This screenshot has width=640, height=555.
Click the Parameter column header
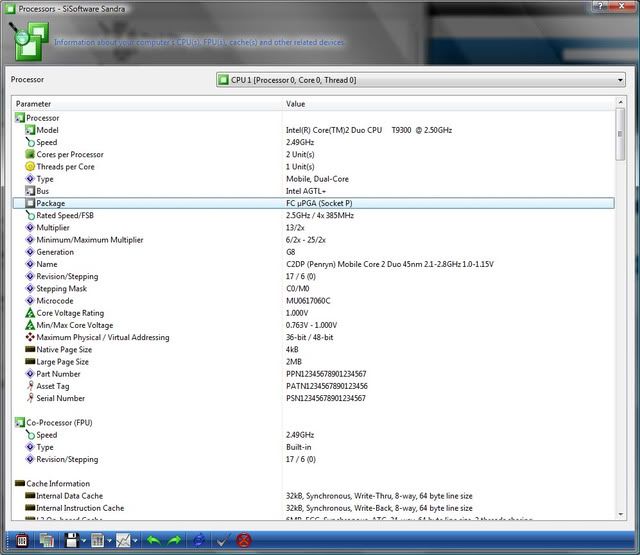pos(147,104)
